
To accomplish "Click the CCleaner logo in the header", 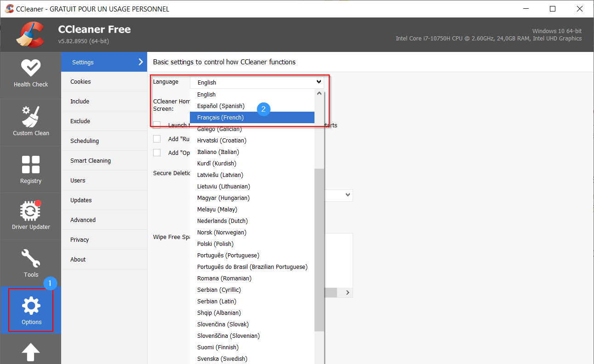I will pos(30,34).
